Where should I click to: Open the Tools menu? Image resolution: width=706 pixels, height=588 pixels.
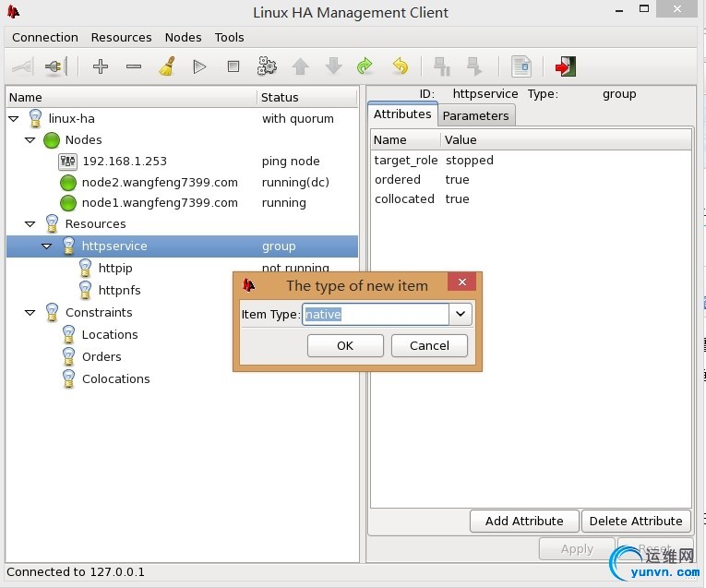click(229, 37)
